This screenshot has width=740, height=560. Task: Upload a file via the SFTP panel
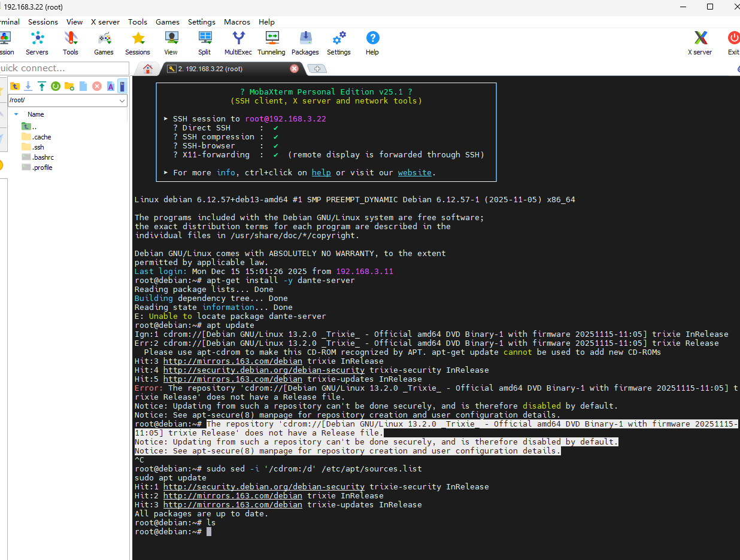point(41,86)
